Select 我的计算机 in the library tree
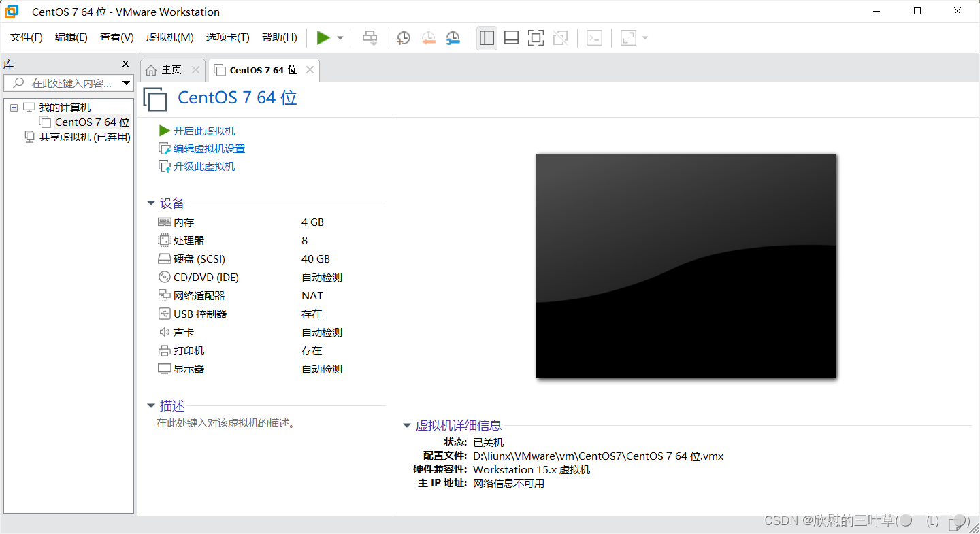Screen dimensions: 980x534 point(65,107)
